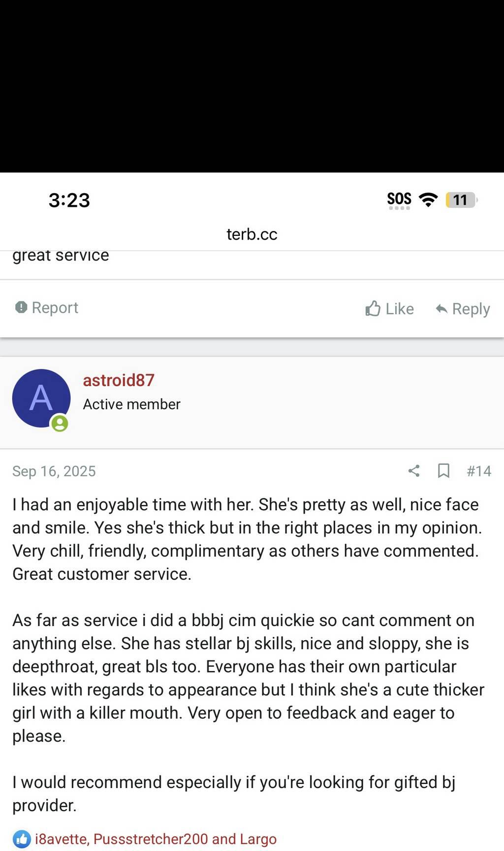The height and width of the screenshot is (851, 504).
Task: Open astroid87's username profile link
Action: point(119,380)
